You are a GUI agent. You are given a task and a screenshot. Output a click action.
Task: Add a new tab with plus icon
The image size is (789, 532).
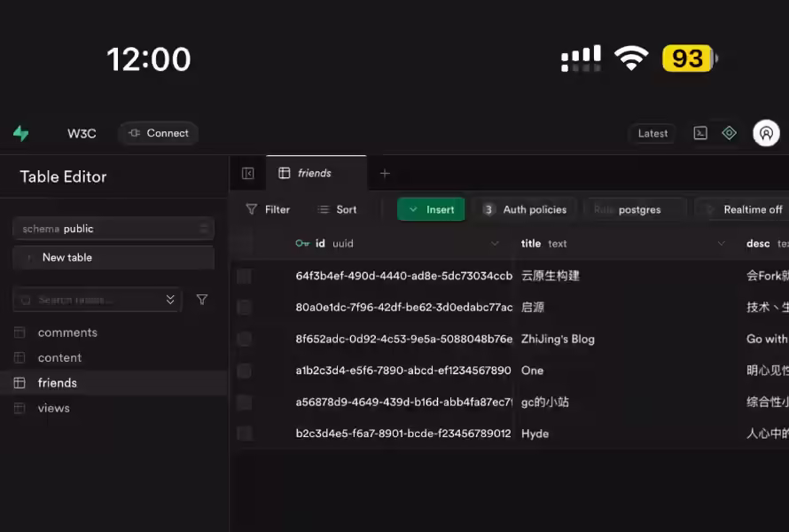coord(385,173)
